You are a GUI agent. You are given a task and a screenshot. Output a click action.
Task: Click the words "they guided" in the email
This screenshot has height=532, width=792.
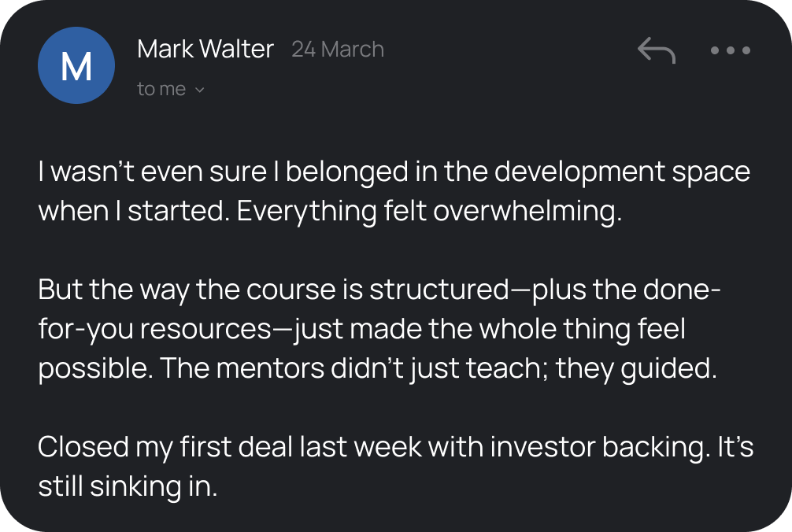point(636,368)
